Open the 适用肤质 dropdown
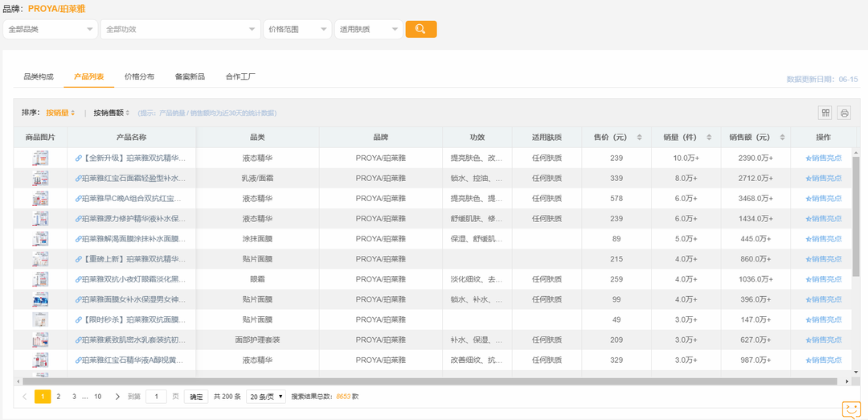The height and width of the screenshot is (420, 868). click(369, 29)
